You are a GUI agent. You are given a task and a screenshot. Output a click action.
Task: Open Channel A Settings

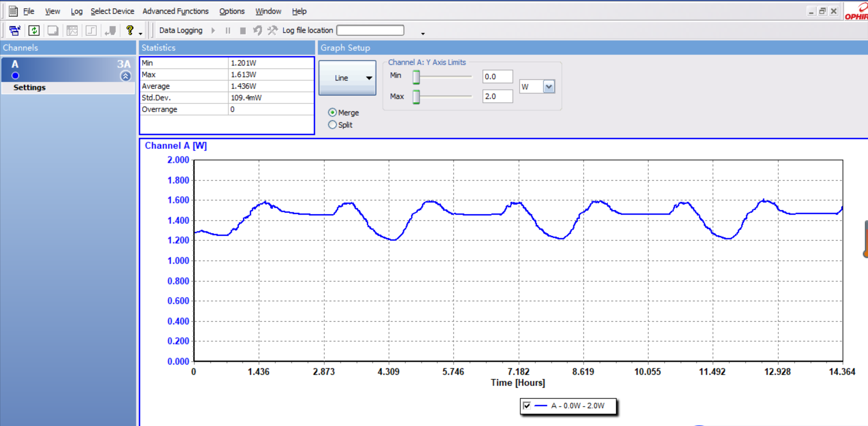pos(29,88)
